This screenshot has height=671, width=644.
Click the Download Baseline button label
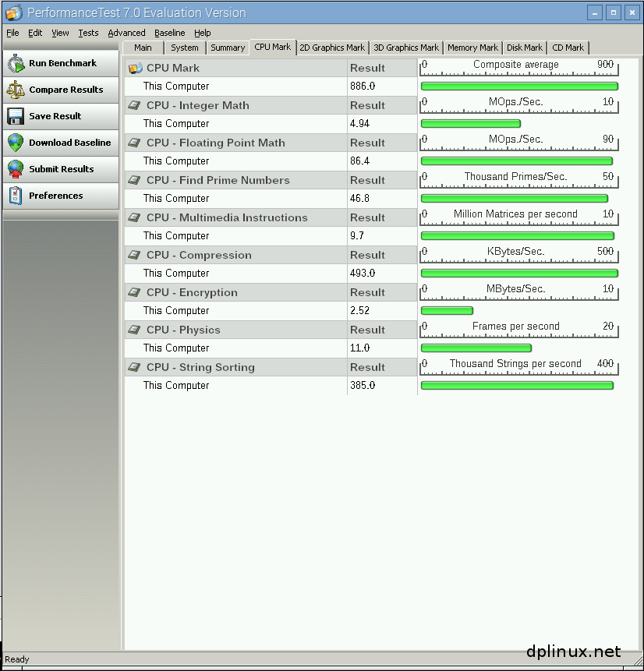(x=70, y=143)
